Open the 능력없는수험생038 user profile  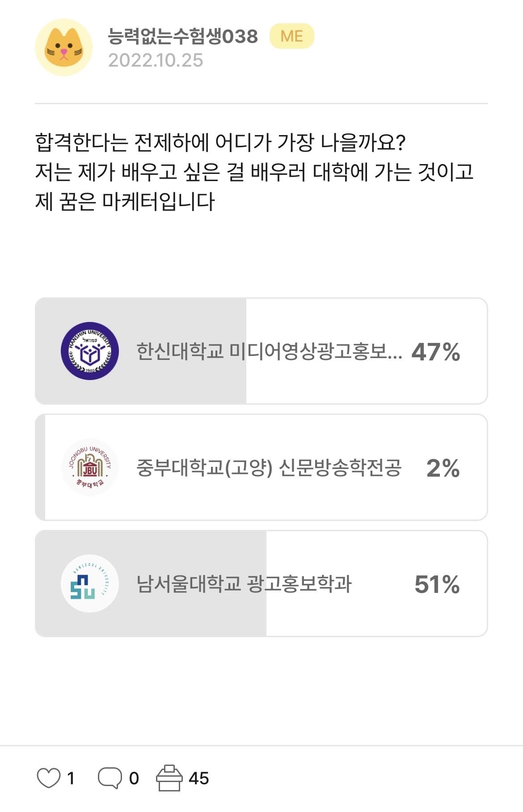[183, 36]
